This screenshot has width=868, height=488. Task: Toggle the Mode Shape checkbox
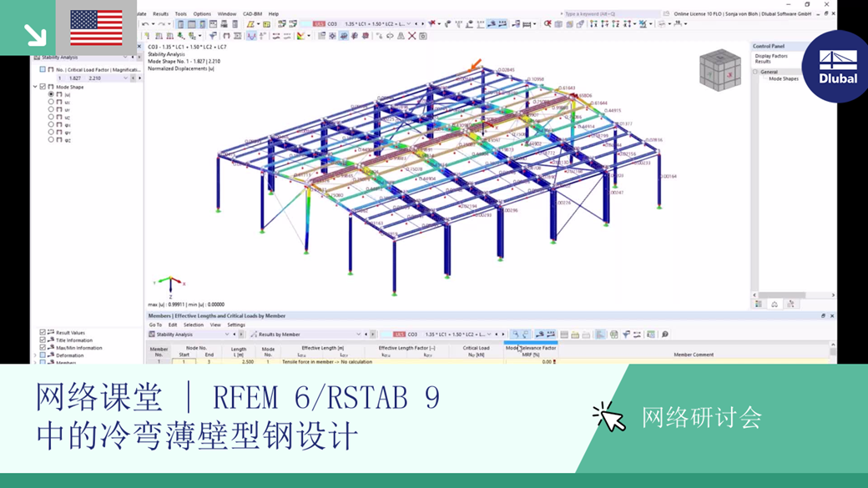point(43,87)
